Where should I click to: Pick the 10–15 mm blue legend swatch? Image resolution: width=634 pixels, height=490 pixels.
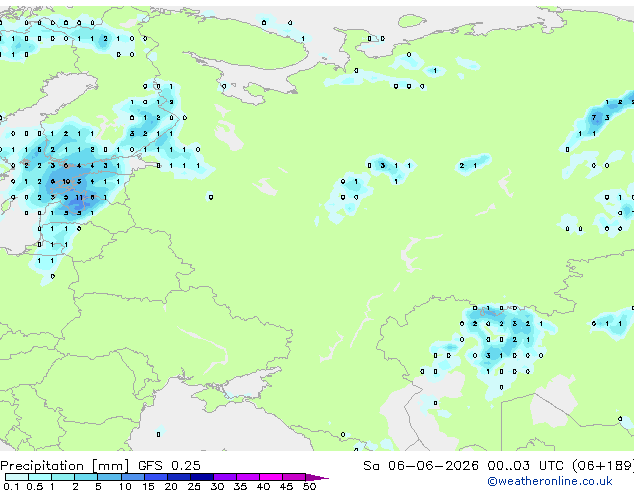pyautogui.click(x=133, y=477)
